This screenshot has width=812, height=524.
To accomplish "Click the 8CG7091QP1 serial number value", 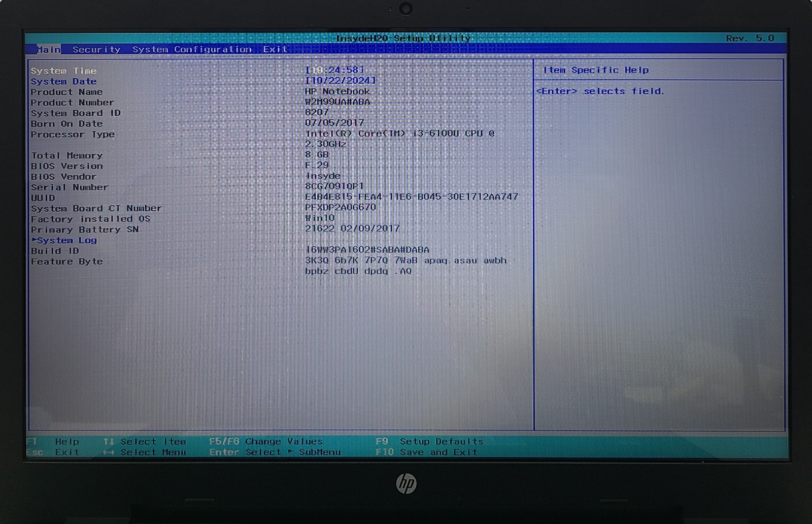I will pyautogui.click(x=334, y=186).
